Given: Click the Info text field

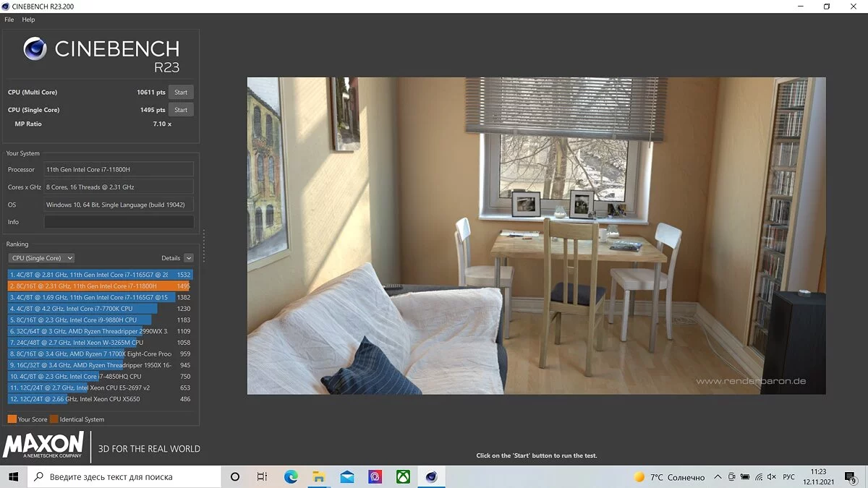Looking at the screenshot, I should (119, 222).
